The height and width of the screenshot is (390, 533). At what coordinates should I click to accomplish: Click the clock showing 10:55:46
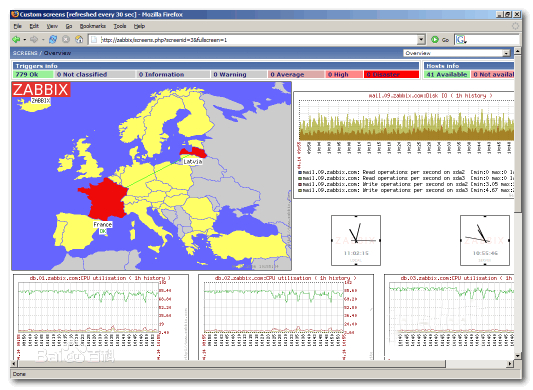[x=485, y=240]
